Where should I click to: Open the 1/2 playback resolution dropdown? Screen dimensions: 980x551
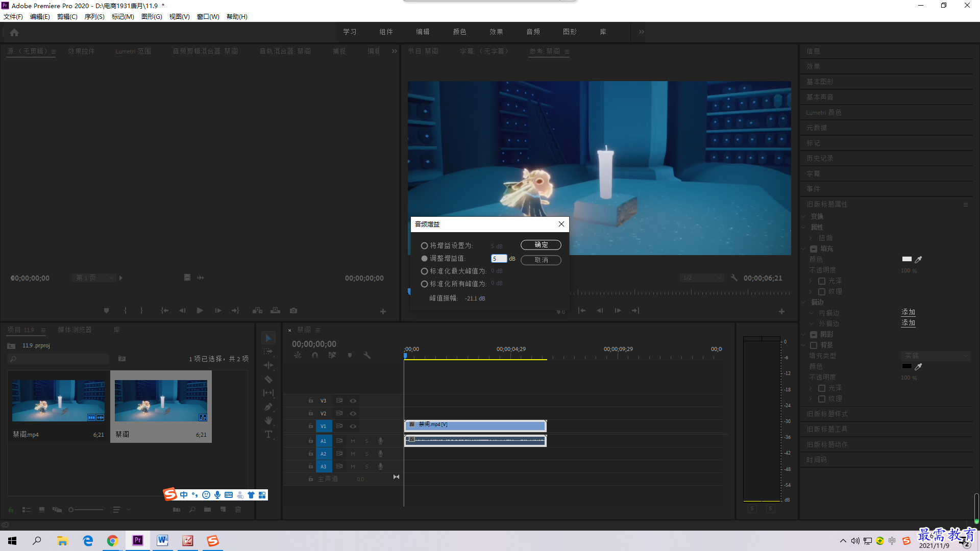pos(702,278)
